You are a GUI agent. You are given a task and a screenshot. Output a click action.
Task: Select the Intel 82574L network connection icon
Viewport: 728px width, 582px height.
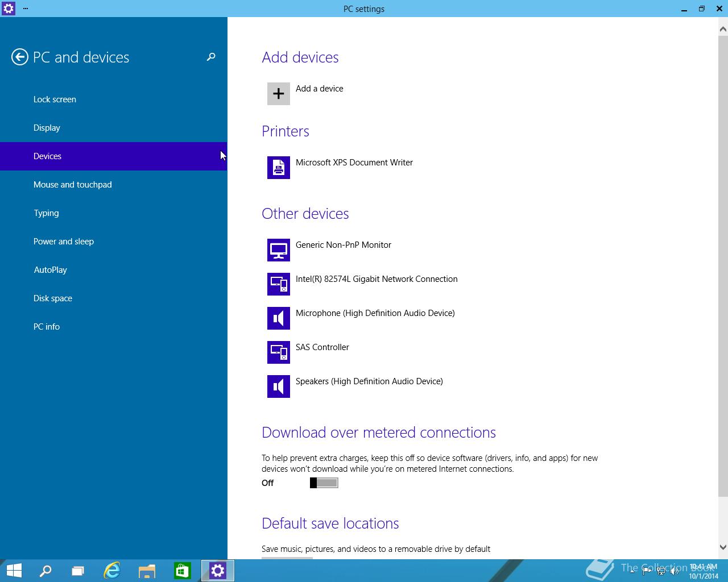point(279,284)
